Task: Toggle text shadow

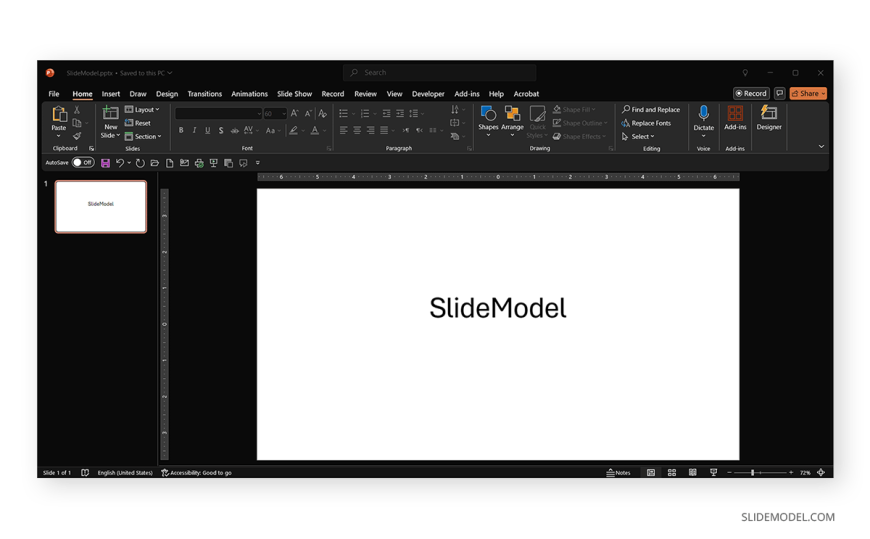Action: click(x=221, y=130)
